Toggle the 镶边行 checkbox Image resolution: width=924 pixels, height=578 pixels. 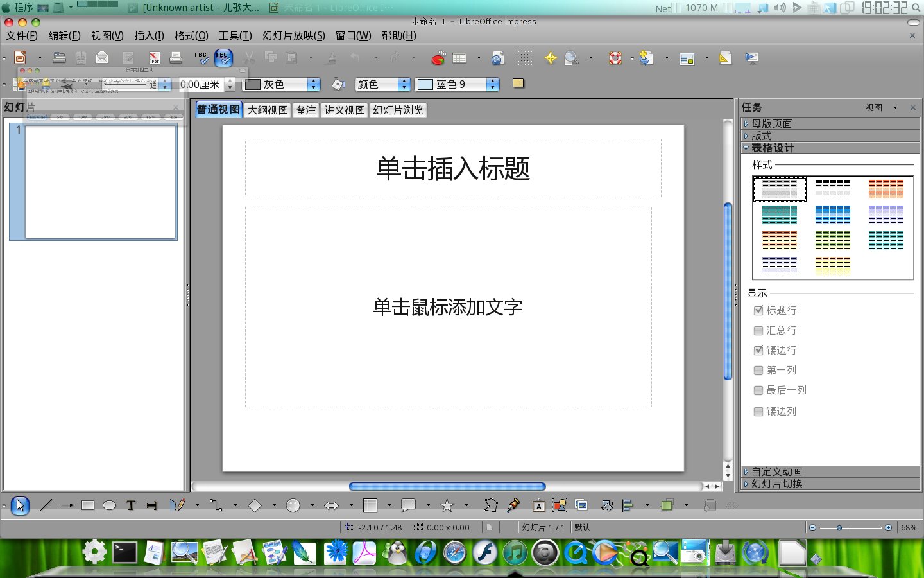pyautogui.click(x=758, y=350)
